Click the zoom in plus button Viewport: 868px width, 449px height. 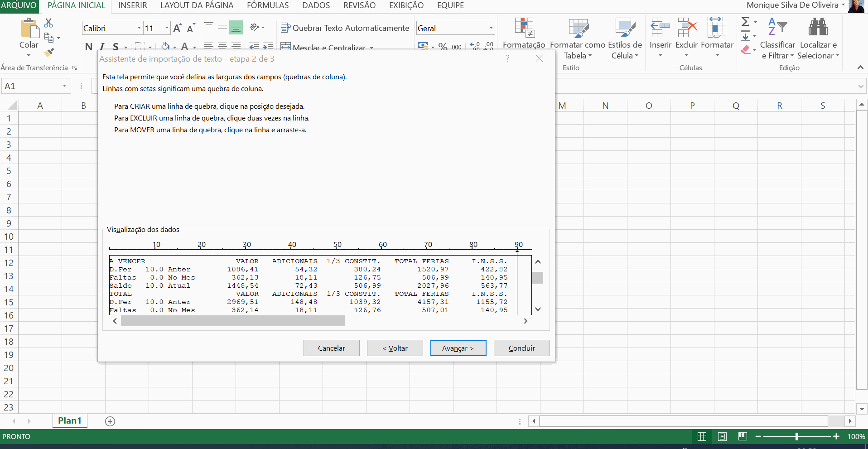click(836, 436)
